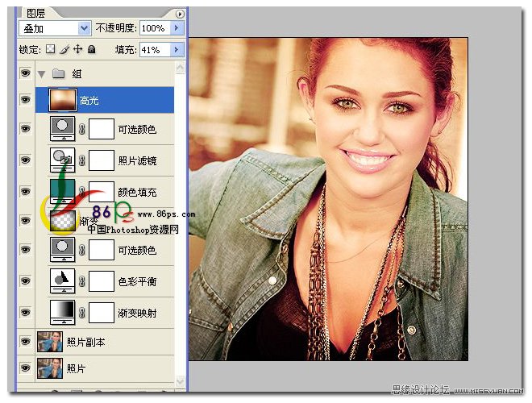Image resolution: width=532 pixels, height=403 pixels.
Task: Hide the 照片滤镜 layer
Action: click(26, 160)
